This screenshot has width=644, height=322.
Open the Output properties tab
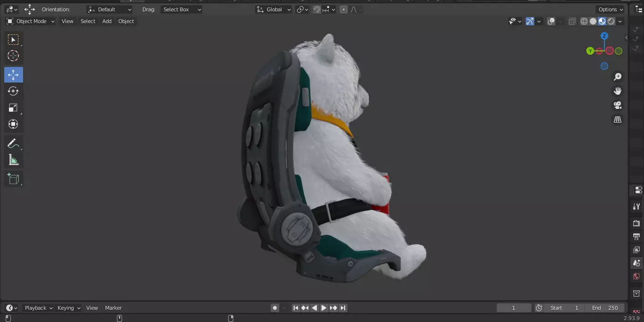[x=636, y=236]
